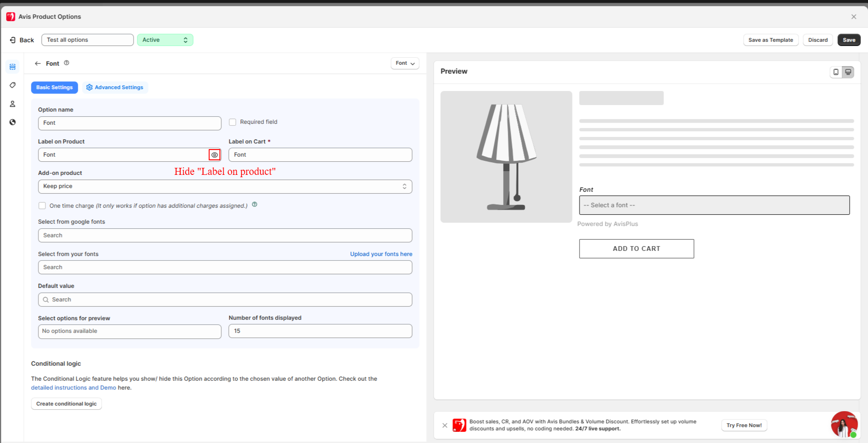The width and height of the screenshot is (868, 443).
Task: Open the Active status dropdown
Action: [x=165, y=40]
